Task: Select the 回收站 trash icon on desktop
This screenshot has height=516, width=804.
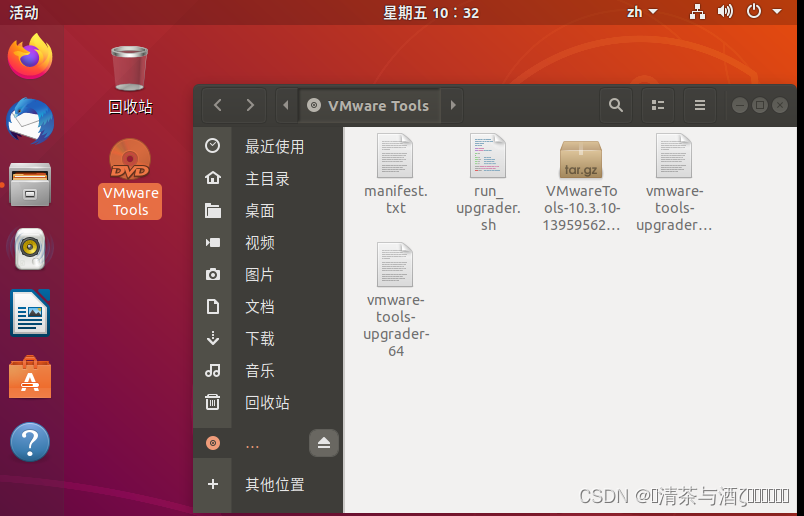Action: pyautogui.click(x=130, y=80)
